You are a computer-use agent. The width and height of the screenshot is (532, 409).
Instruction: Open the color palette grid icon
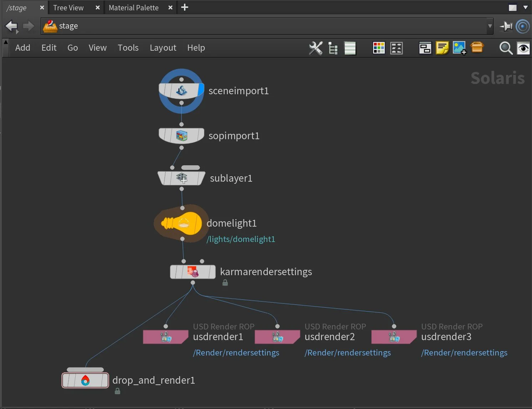(379, 48)
